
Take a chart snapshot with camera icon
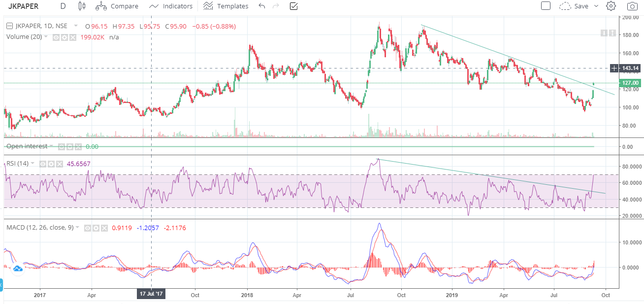point(632,6)
